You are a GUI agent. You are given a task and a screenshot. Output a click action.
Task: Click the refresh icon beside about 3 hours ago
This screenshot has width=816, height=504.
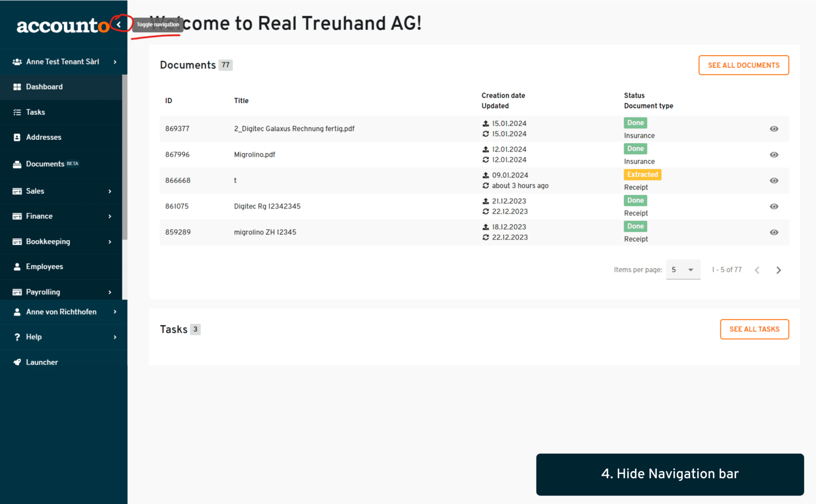point(486,186)
